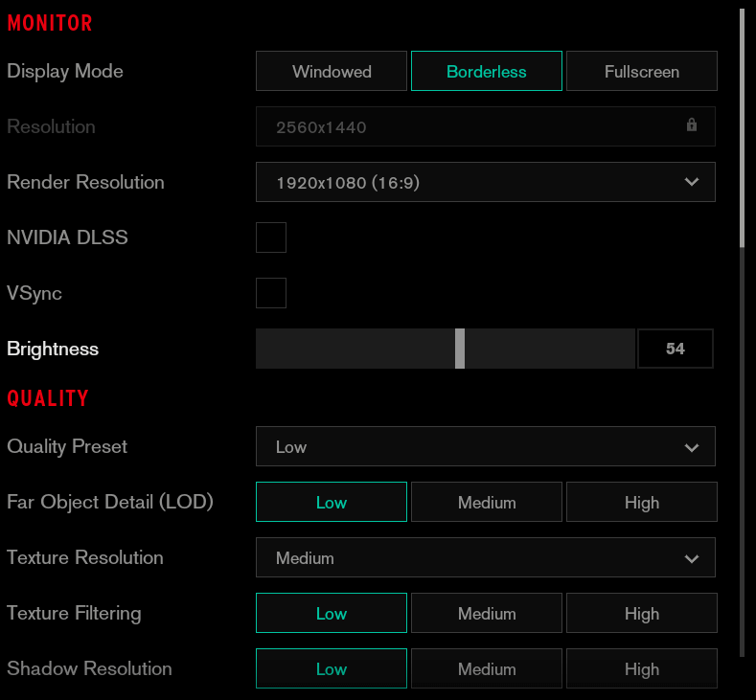Click the VSync label
Viewport: 756px width, 700px height.
pos(34,293)
